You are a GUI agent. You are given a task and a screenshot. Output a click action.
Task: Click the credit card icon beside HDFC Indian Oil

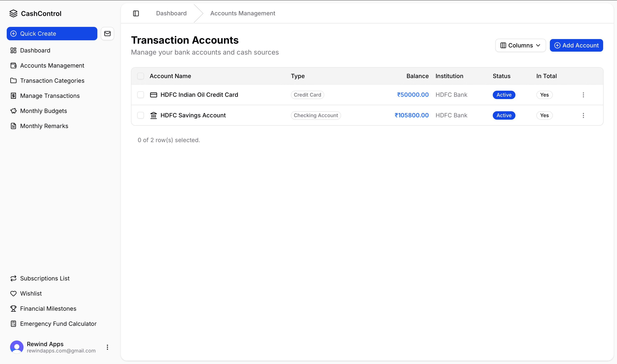pos(153,95)
